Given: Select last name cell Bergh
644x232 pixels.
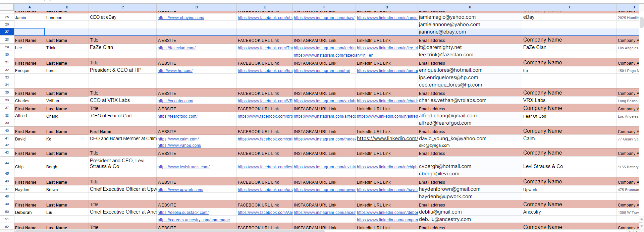Looking at the screenshot, I should click(67, 163).
